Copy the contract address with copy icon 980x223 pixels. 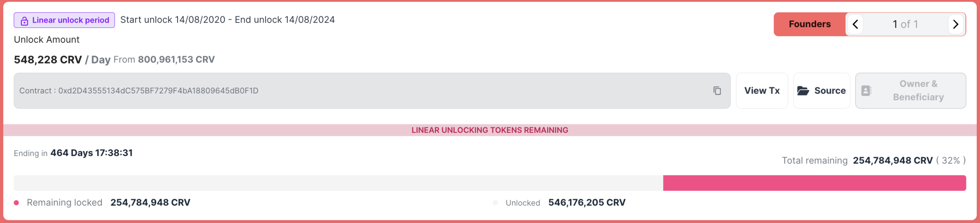pos(717,91)
